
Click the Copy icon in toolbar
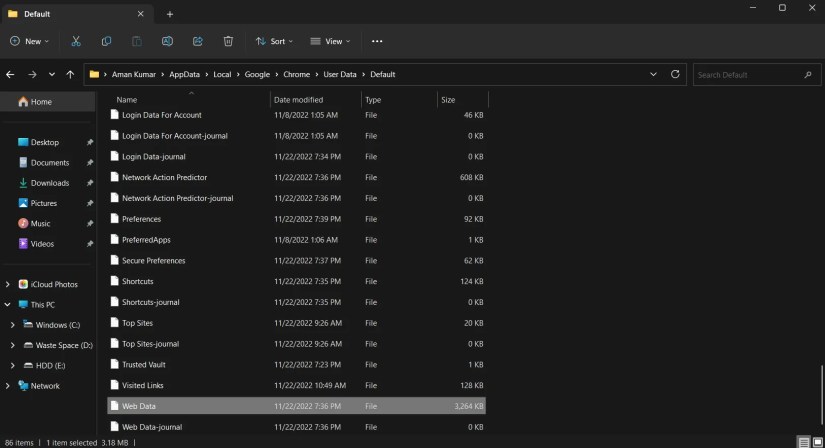point(106,41)
